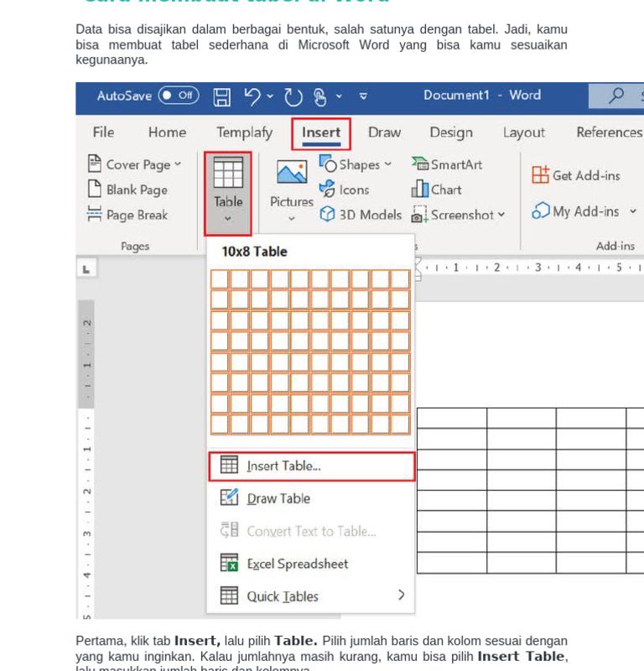Open the Screenshot dropdown chevron
Viewport: 644px width, 671px height.
501,214
